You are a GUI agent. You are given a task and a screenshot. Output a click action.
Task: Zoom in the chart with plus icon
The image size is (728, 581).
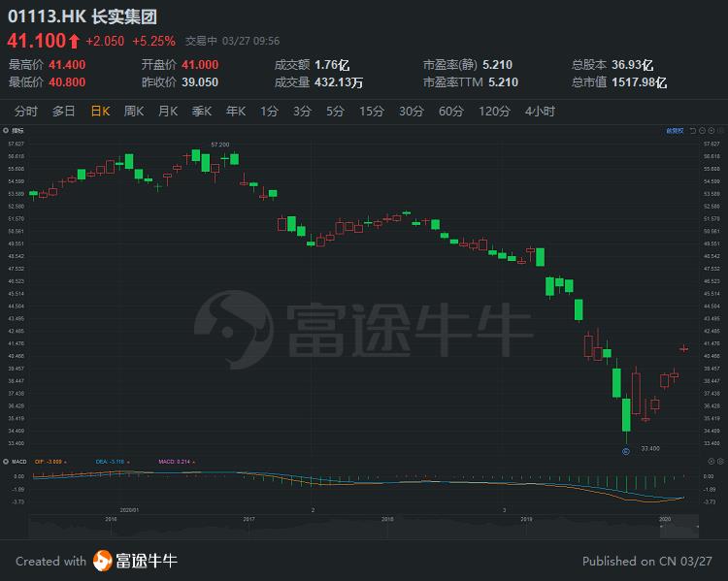[711, 131]
